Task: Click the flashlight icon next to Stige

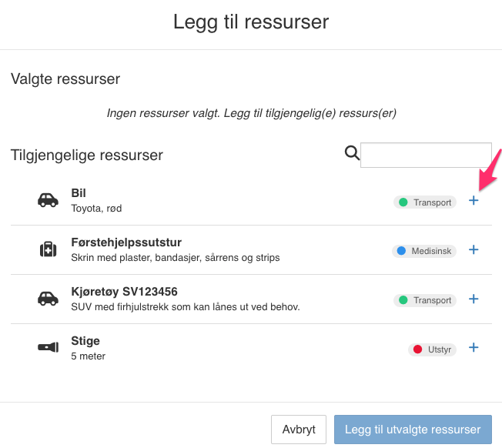Action: pyautogui.click(x=48, y=348)
